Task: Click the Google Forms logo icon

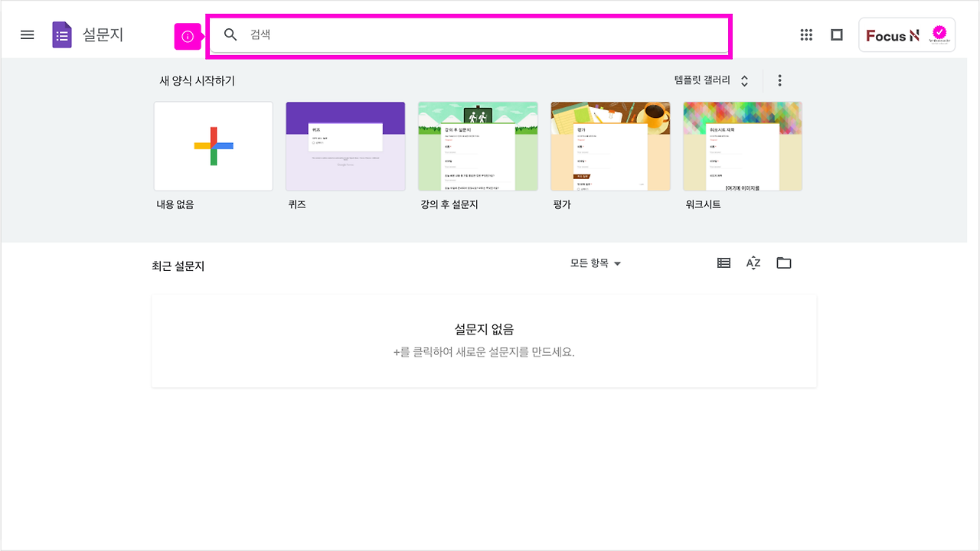Action: [61, 34]
